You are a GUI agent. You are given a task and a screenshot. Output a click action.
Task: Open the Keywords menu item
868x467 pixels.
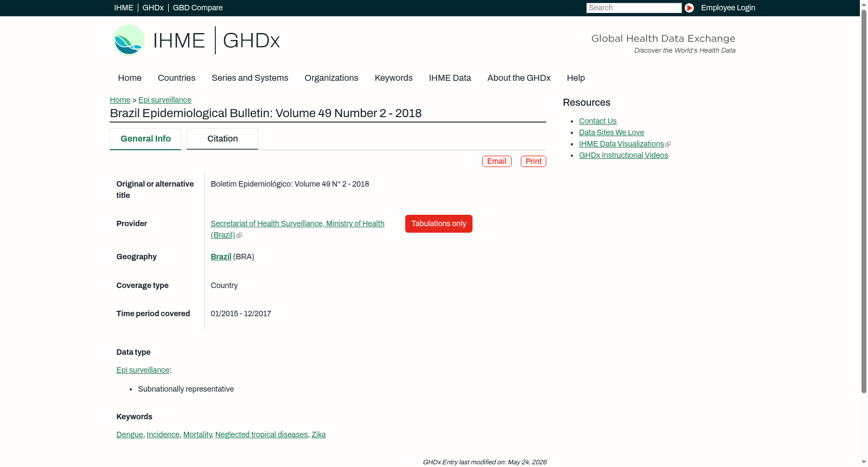[x=394, y=78]
